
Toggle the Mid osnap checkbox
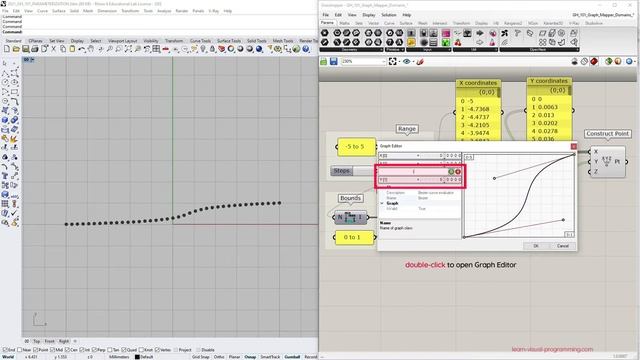53,350
